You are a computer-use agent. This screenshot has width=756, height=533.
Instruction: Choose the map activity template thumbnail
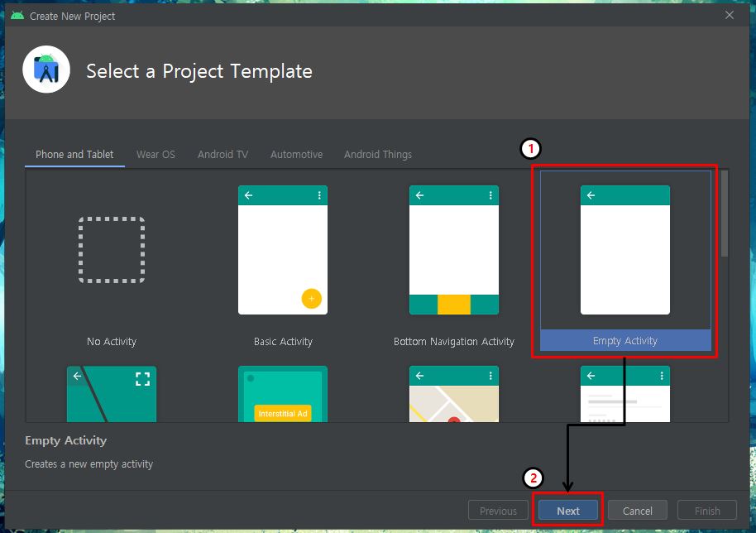point(454,394)
